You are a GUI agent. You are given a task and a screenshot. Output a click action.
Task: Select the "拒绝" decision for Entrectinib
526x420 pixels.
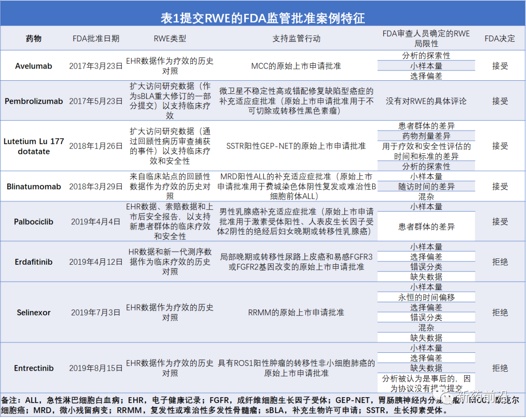coord(500,368)
